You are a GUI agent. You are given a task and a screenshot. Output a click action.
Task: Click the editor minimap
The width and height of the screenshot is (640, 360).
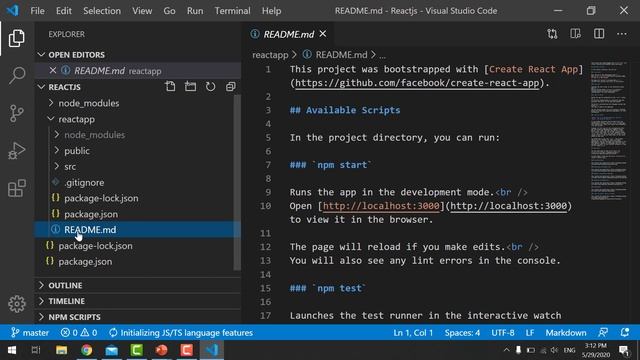tap(609, 131)
